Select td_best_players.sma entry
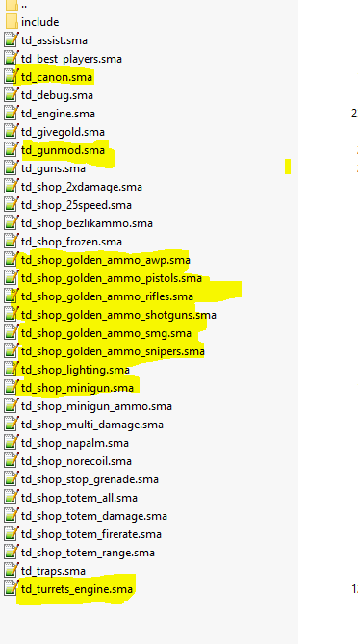This screenshot has height=644, width=358. click(x=71, y=59)
